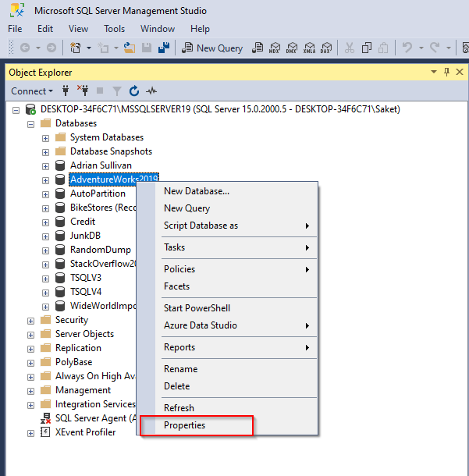
Task: Open the Connect dropdown
Action: point(32,91)
